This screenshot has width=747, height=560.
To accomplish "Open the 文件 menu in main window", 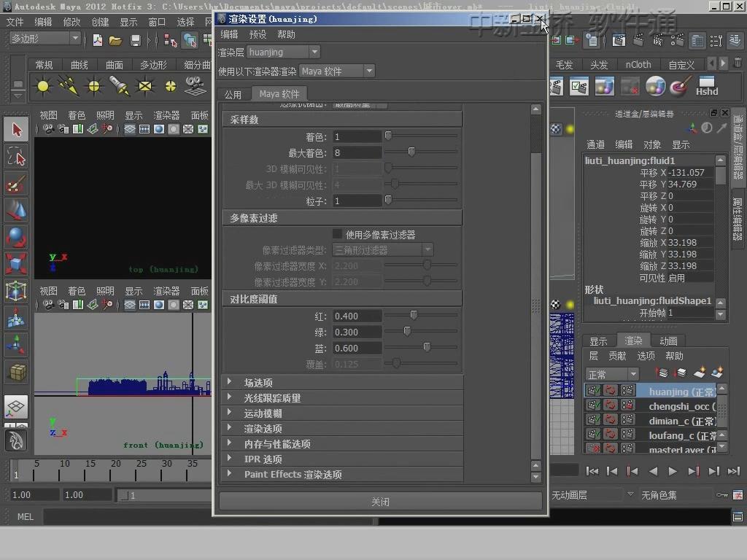I will 15,22.
